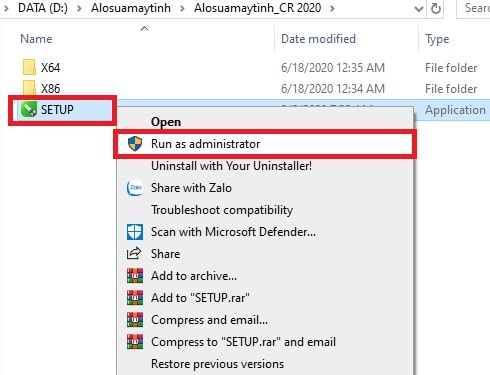Click WinRAR icon beside Compress to "SETUP.rar" and email

(x=135, y=342)
